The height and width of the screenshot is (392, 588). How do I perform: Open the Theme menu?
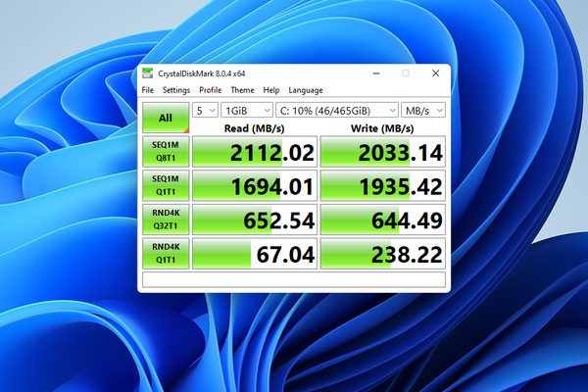[242, 90]
